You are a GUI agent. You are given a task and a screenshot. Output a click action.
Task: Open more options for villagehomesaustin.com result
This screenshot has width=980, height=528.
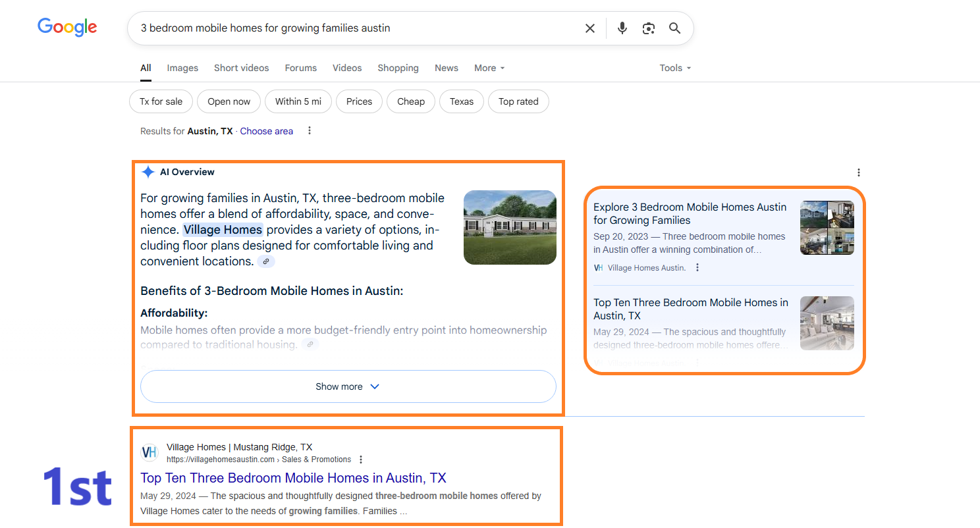(x=361, y=460)
